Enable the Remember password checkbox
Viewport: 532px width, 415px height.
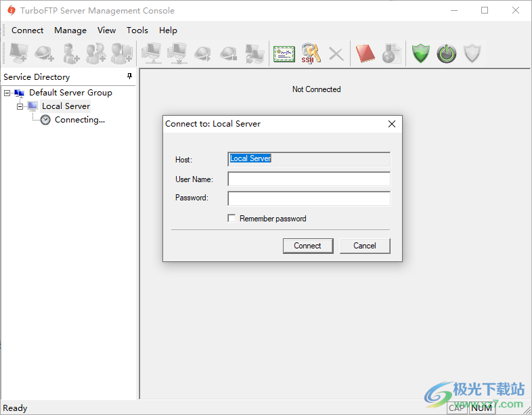pos(231,218)
